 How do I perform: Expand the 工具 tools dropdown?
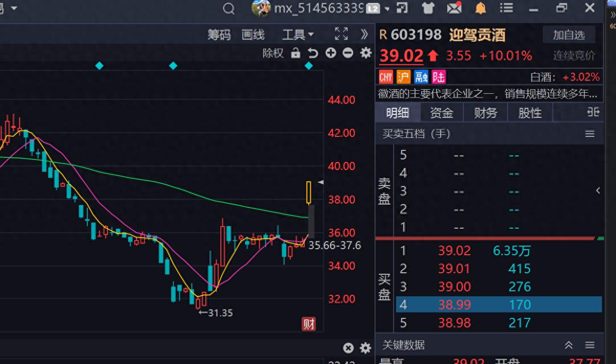[298, 35]
